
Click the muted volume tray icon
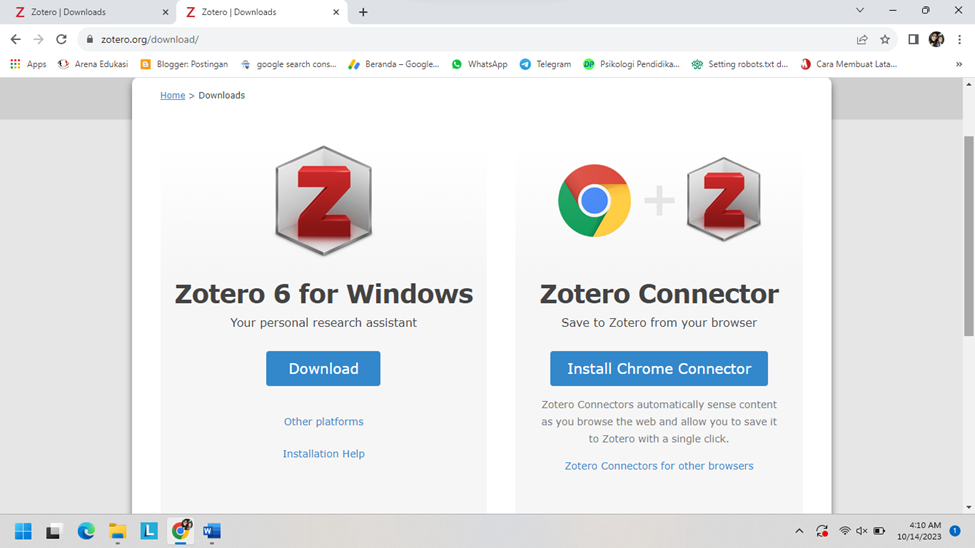862,531
